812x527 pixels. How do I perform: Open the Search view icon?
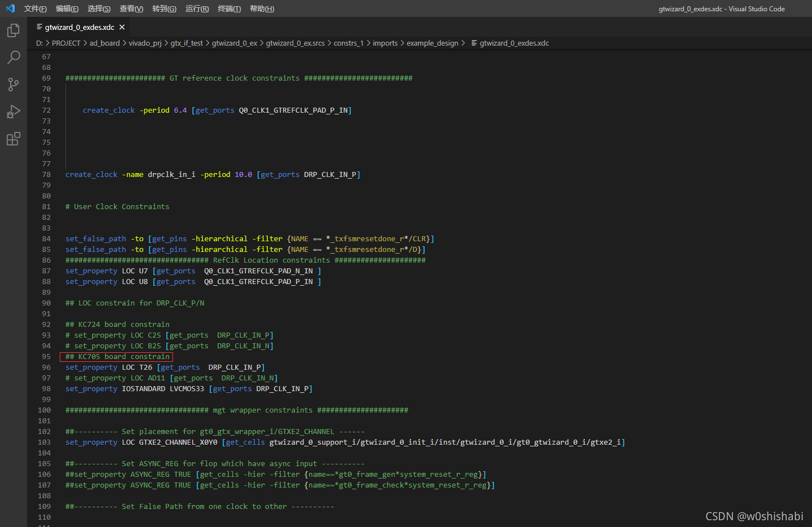coord(14,57)
